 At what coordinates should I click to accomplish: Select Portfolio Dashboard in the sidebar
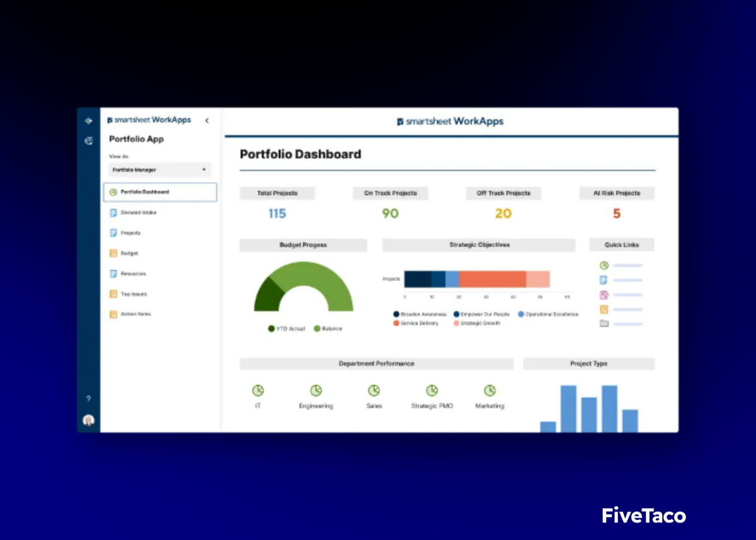[x=159, y=192]
